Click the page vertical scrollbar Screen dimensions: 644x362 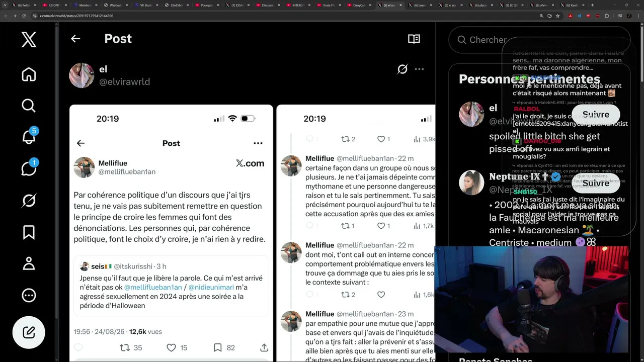point(641,53)
